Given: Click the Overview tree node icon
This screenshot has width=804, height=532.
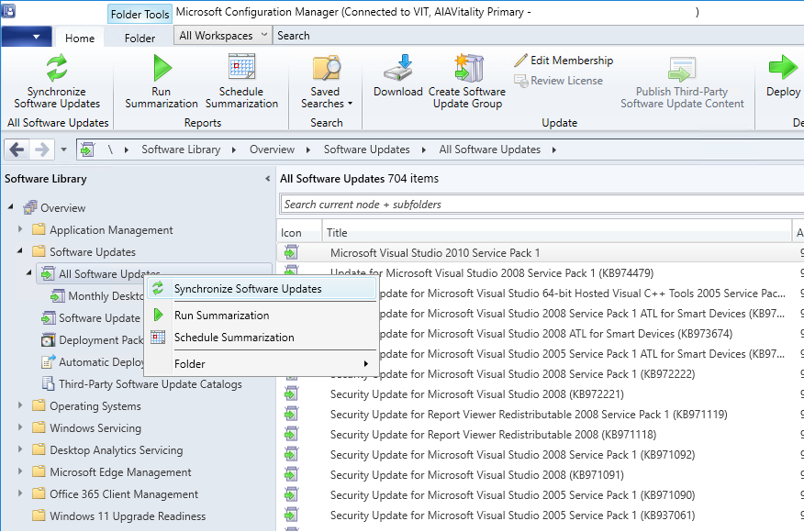Looking at the screenshot, I should [x=30, y=208].
